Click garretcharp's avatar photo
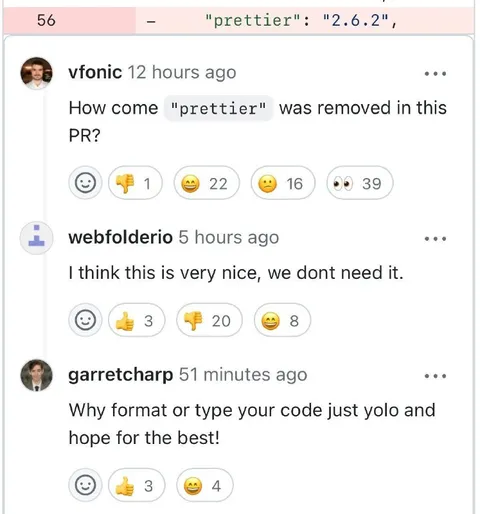Viewport: 480px width, 514px height. coord(37,375)
